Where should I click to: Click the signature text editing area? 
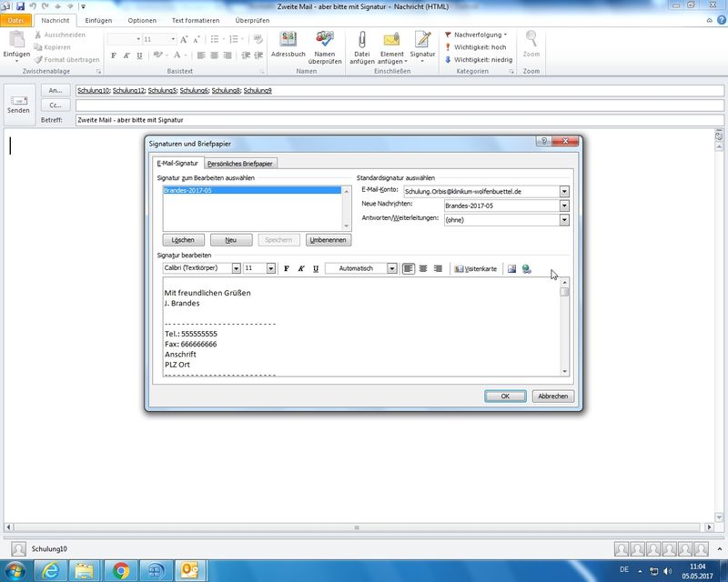[361, 327]
